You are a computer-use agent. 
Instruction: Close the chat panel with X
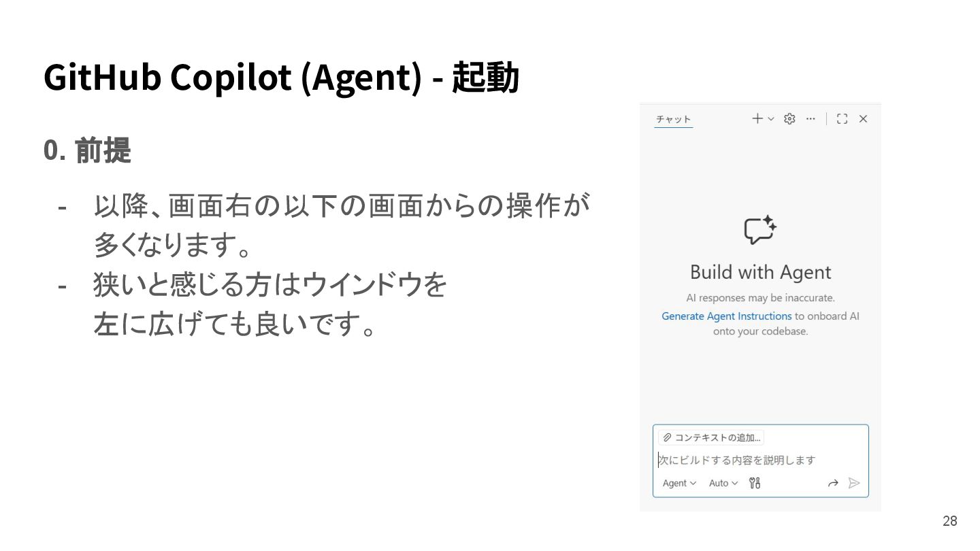point(863,119)
